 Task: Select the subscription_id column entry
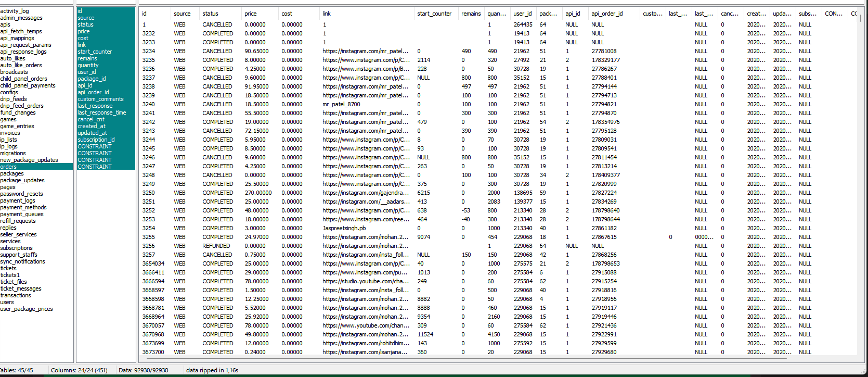[96, 140]
